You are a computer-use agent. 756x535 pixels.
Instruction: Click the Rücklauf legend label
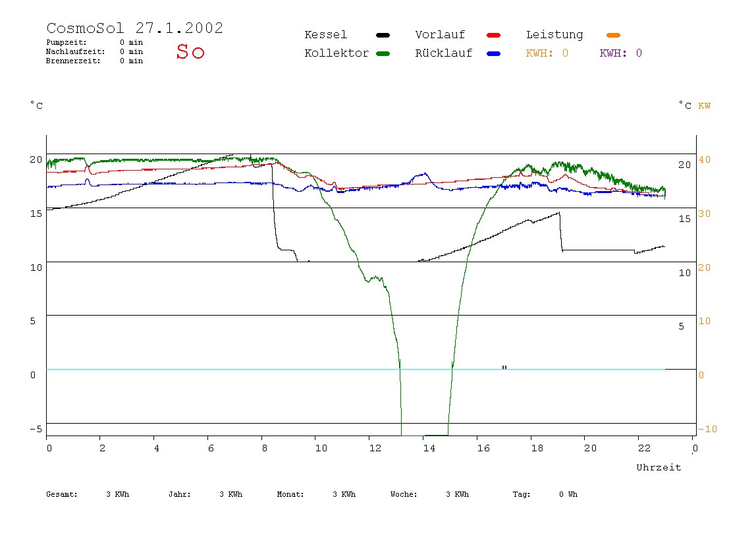pyautogui.click(x=444, y=53)
